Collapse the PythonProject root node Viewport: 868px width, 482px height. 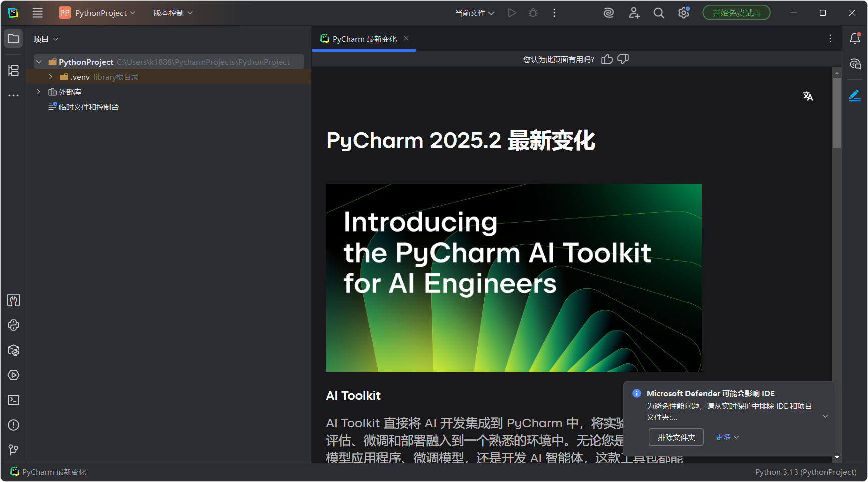click(x=39, y=62)
